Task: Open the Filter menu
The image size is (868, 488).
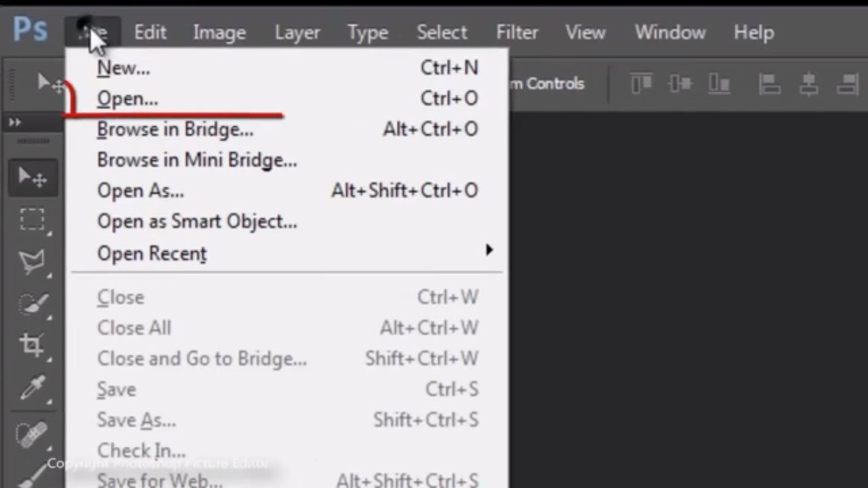Action: pos(517,33)
